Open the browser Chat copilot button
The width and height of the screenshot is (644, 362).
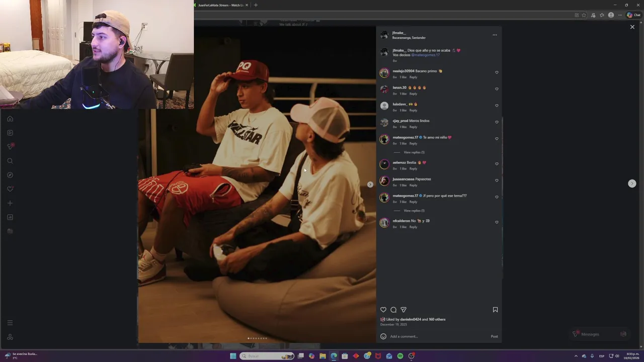(x=633, y=15)
